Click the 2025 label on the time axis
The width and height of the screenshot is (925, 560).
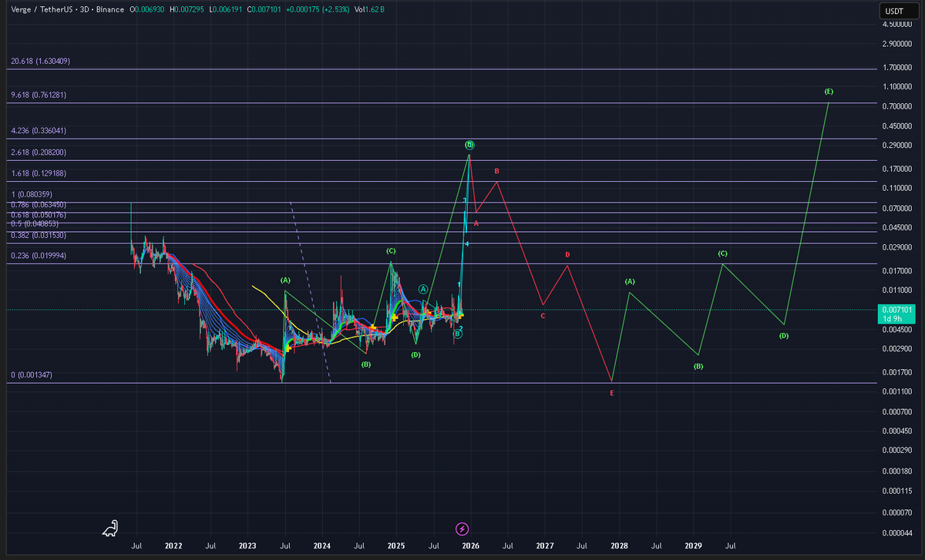(396, 545)
